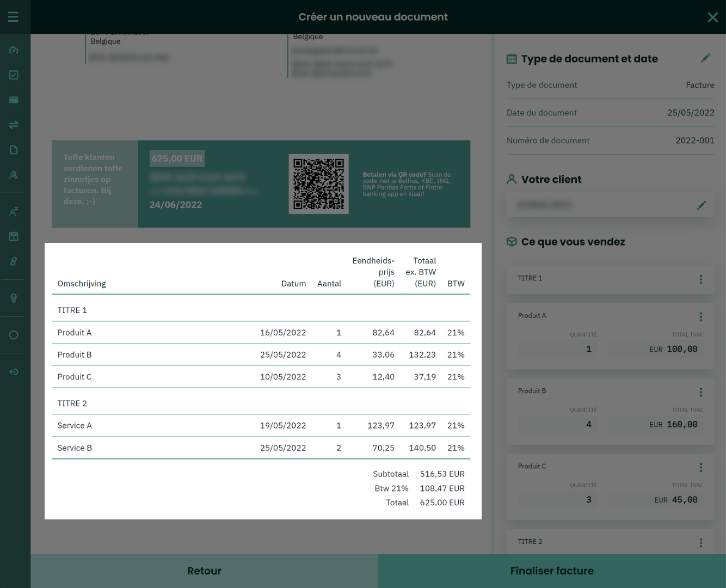Click the 'Produit B' row in the preview table

pos(261,355)
